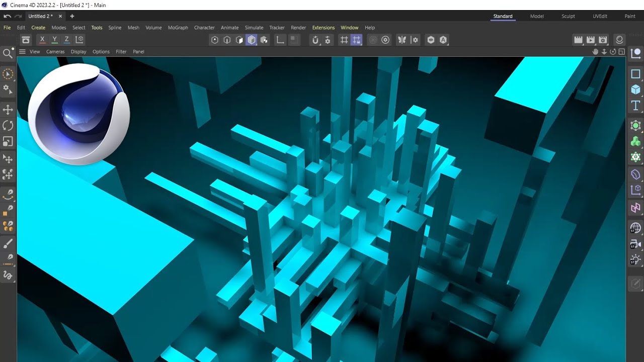The width and height of the screenshot is (644, 362).
Task: Click the Render View clapperboard icon
Action: click(579, 40)
